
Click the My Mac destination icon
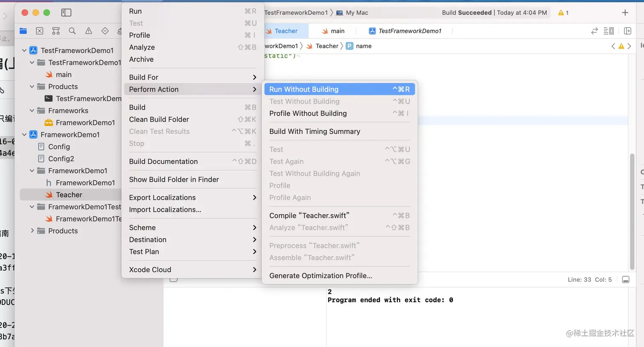click(339, 13)
